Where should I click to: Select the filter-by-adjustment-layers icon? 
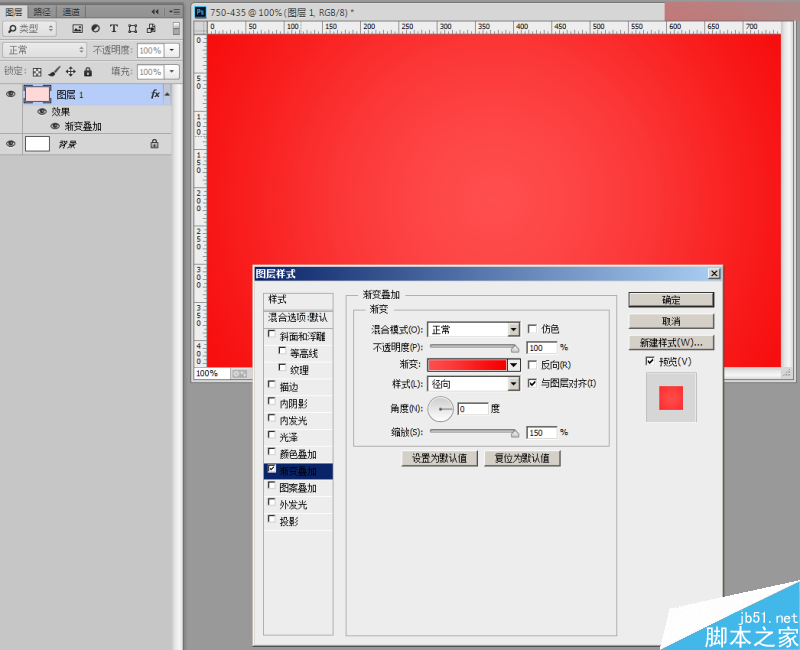(x=96, y=28)
